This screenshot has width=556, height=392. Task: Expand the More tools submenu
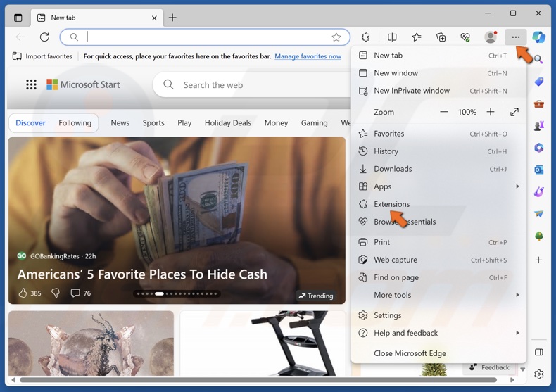pos(438,295)
